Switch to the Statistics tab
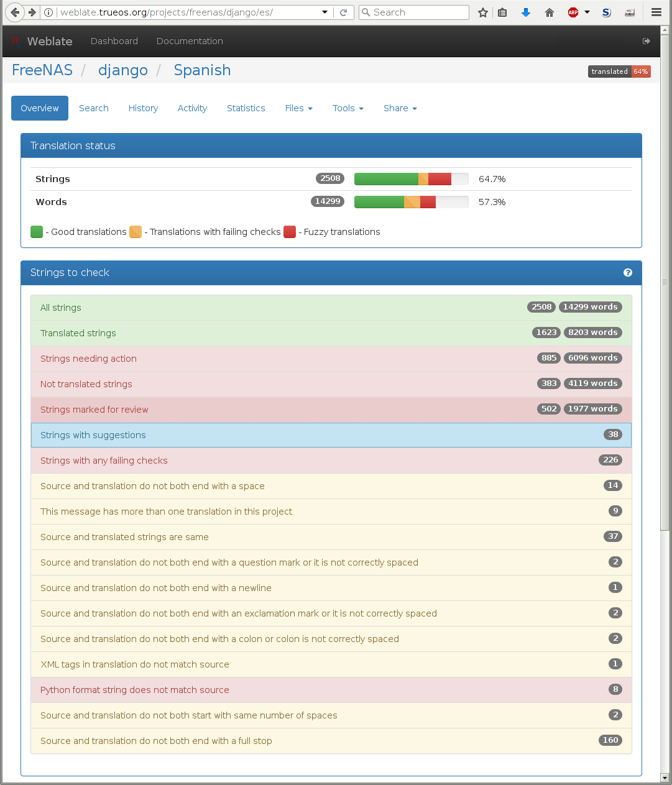672x785 pixels. pyautogui.click(x=246, y=108)
